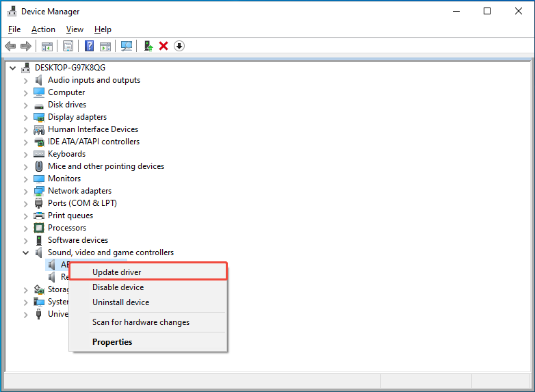Choose Scan for hardware changes in context menu
The image size is (535, 392).
148,322
